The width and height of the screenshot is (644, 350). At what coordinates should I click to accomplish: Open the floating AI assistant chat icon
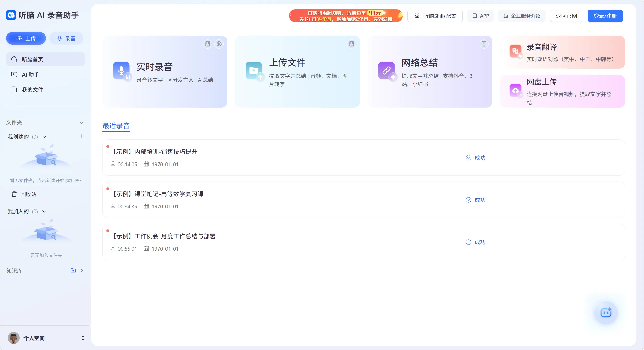pyautogui.click(x=606, y=313)
